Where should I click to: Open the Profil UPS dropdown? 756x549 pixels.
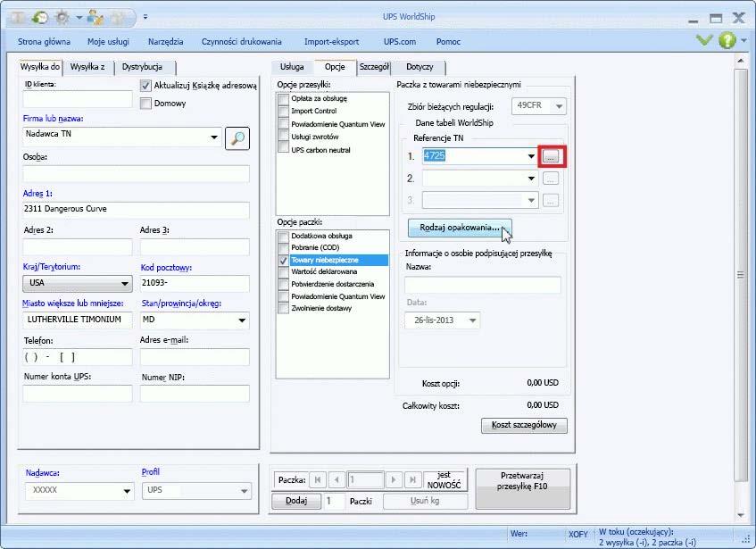244,491
